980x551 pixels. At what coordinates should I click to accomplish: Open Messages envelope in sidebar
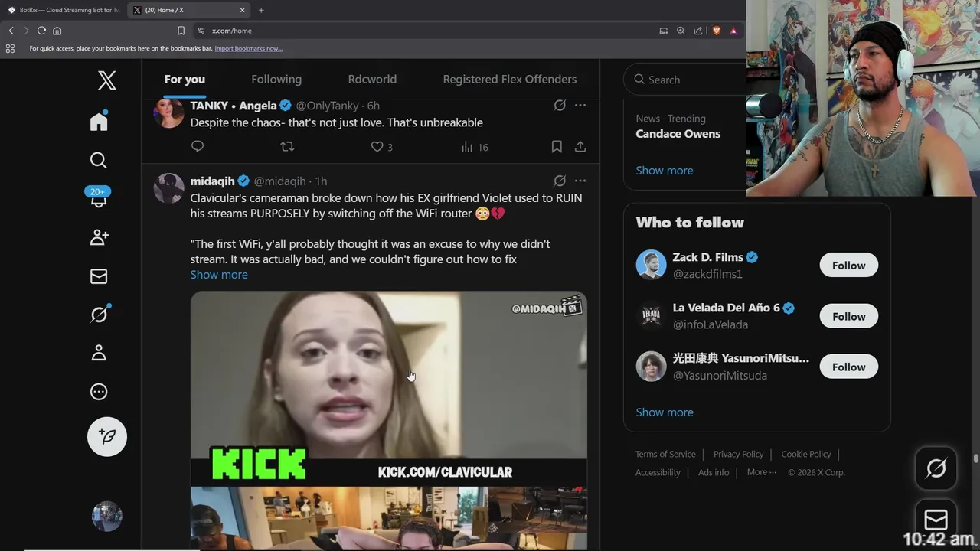click(99, 276)
